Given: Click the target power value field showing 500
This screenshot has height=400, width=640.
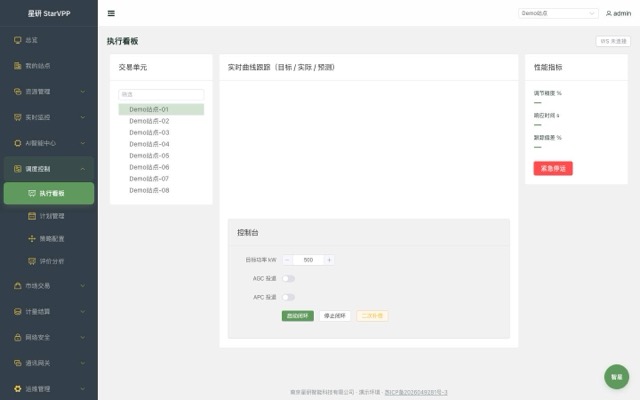Looking at the screenshot, I should pyautogui.click(x=308, y=260).
